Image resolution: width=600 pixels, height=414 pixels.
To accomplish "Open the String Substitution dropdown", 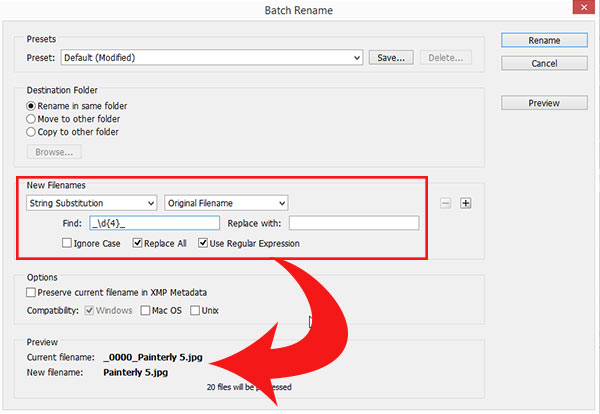I will (91, 203).
